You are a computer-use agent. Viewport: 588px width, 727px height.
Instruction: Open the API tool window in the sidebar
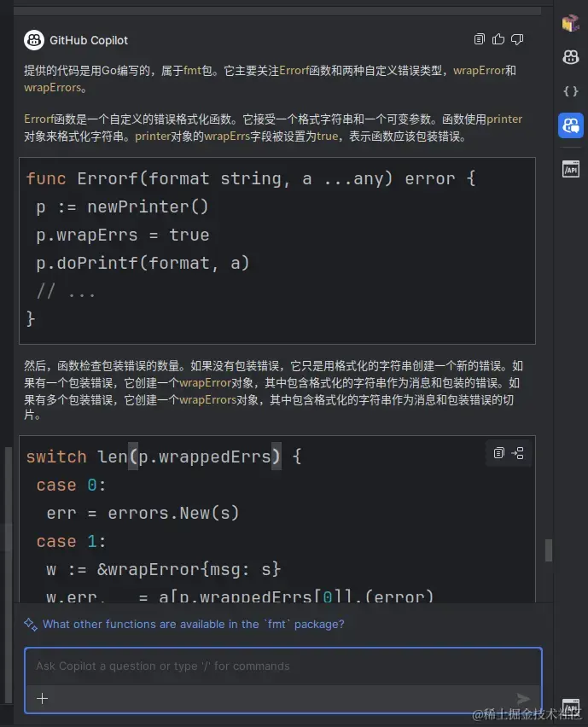(570, 169)
